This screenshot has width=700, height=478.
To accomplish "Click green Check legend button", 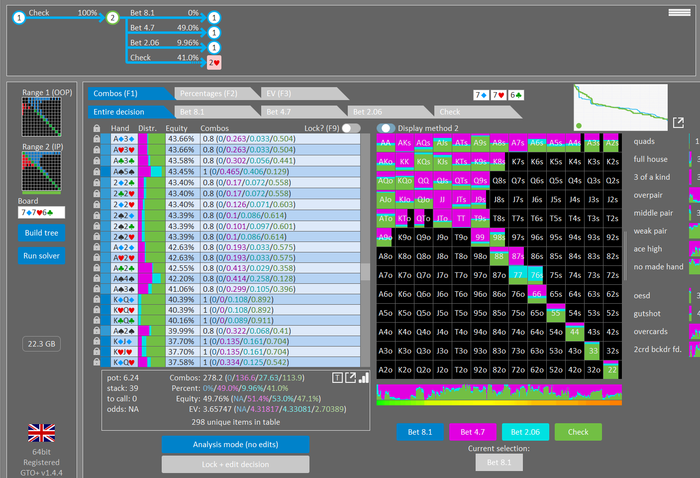I will (x=578, y=432).
